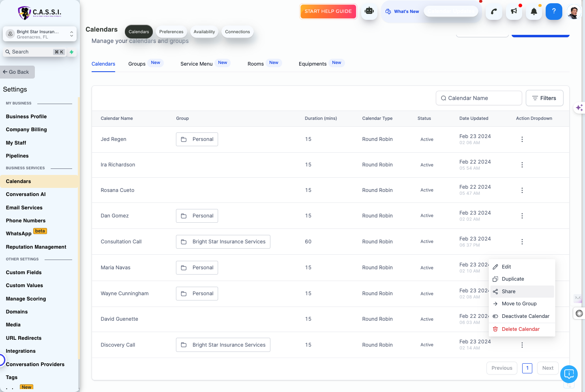The width and height of the screenshot is (585, 392).
Task: Select Share in the context menu
Action: (x=522, y=292)
